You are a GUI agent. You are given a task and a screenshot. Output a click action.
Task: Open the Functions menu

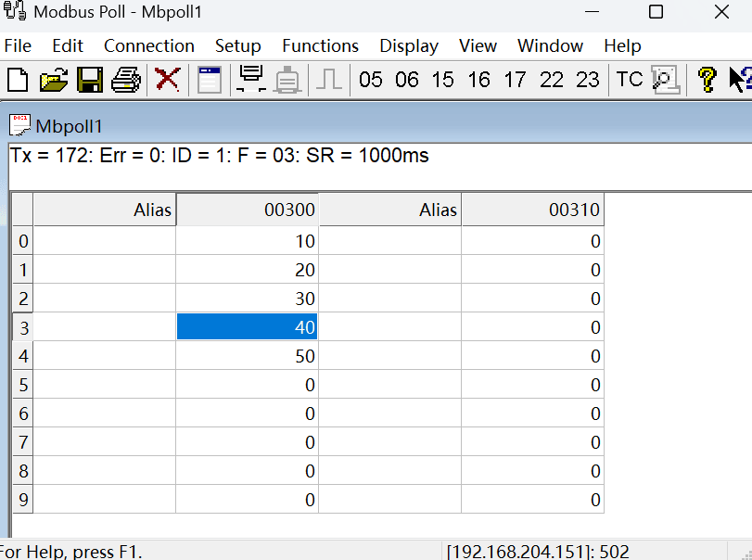click(321, 46)
